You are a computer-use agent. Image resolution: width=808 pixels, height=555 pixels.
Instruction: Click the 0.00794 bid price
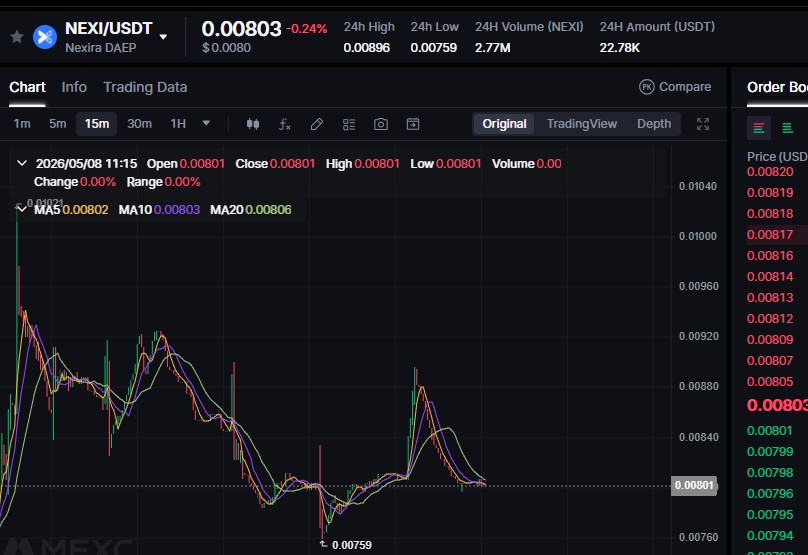coord(770,536)
